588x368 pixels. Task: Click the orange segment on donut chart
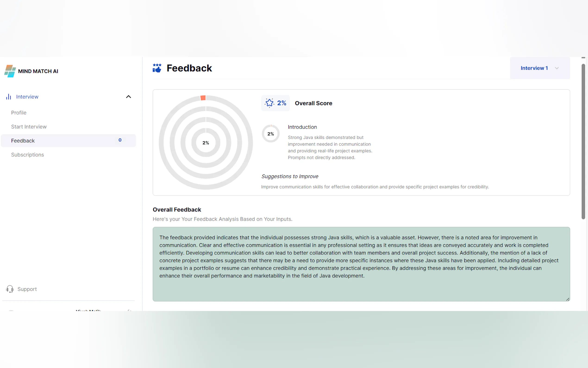[203, 98]
